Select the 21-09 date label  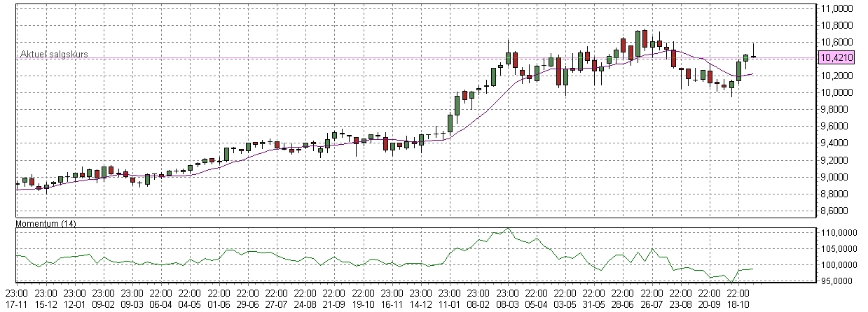pos(334,304)
